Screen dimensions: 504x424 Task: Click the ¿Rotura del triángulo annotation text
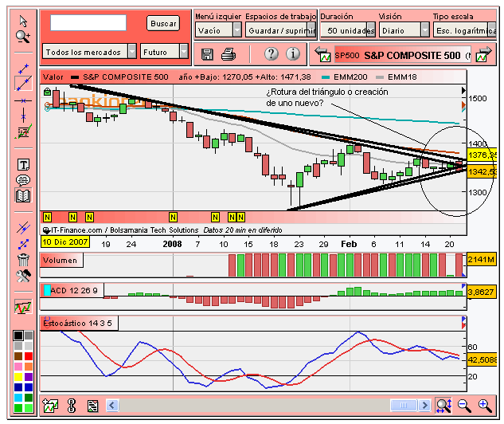[327, 97]
